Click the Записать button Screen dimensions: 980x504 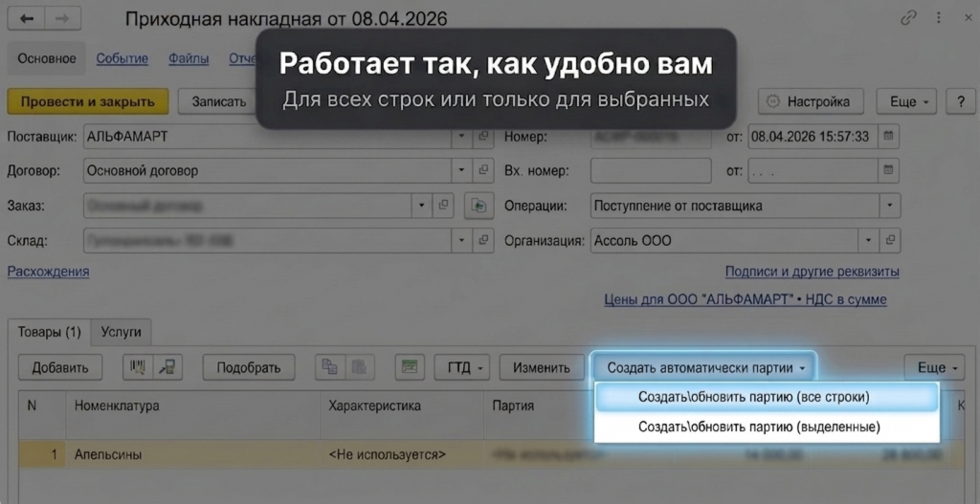(219, 101)
